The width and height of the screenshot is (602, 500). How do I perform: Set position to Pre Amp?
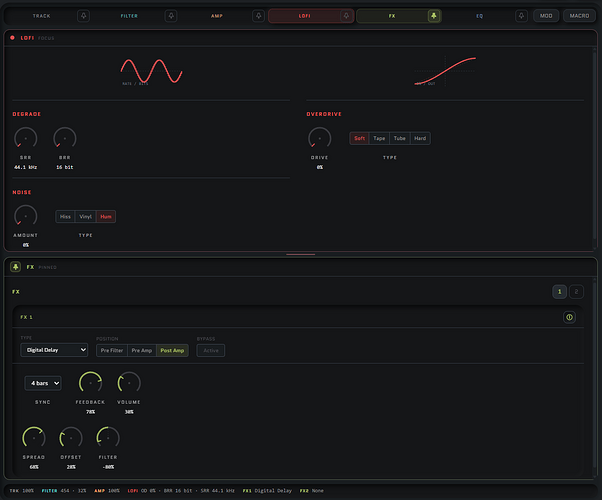(142, 350)
